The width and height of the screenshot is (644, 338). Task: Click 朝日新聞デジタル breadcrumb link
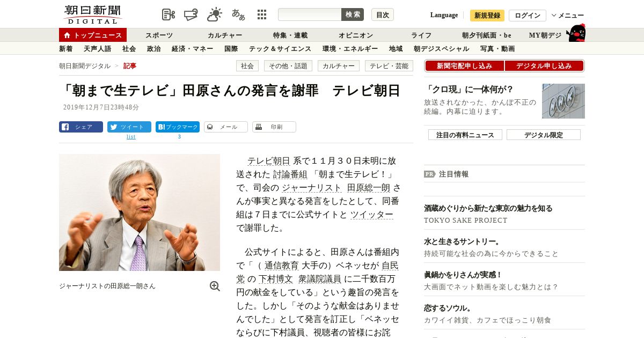[x=85, y=65]
